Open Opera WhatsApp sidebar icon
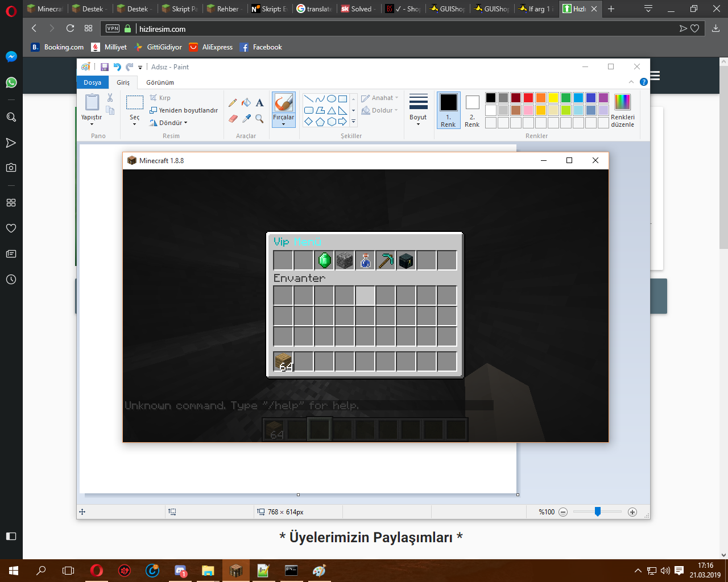728x582 pixels. pyautogui.click(x=11, y=82)
